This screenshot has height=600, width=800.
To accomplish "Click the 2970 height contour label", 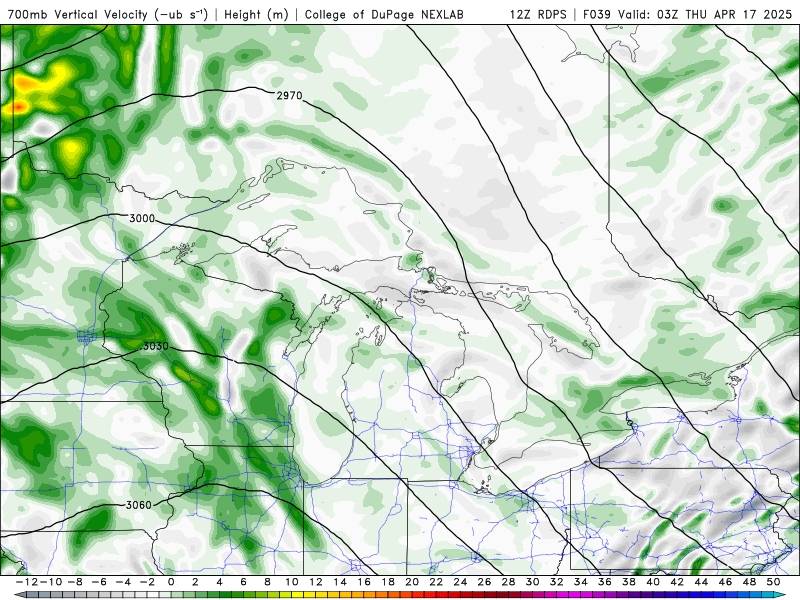I will pyautogui.click(x=289, y=95).
